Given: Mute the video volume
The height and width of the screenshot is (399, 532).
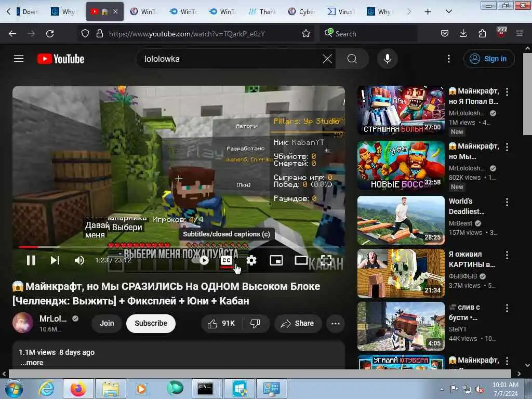Looking at the screenshot, I should 79,260.
